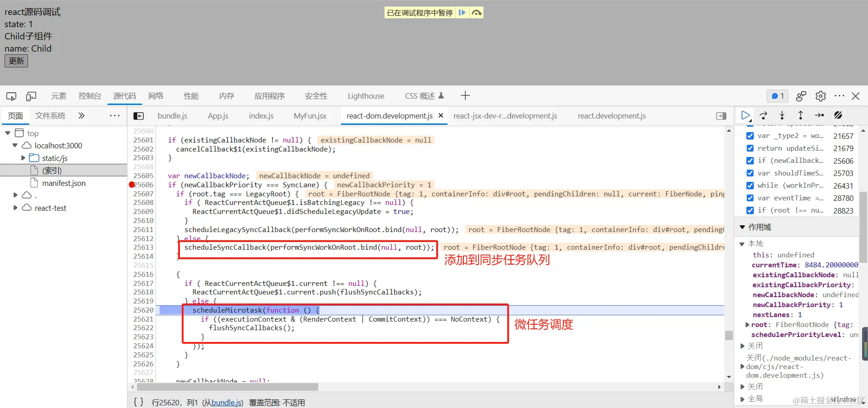Click line number 25613 gutter

click(x=143, y=247)
